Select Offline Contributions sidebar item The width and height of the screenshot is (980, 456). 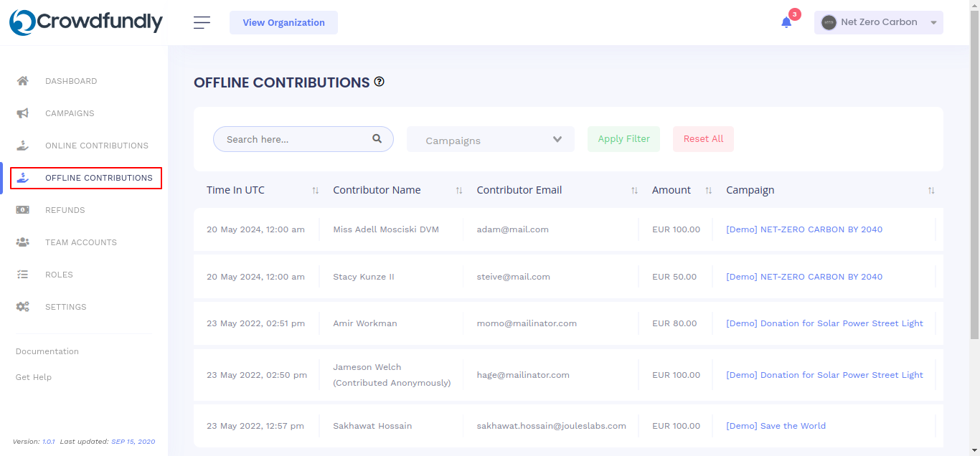99,178
